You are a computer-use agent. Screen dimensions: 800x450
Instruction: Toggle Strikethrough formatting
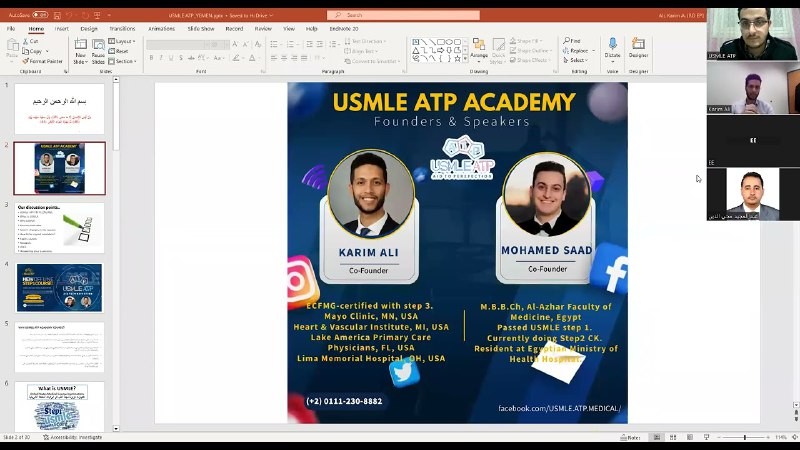click(191, 58)
